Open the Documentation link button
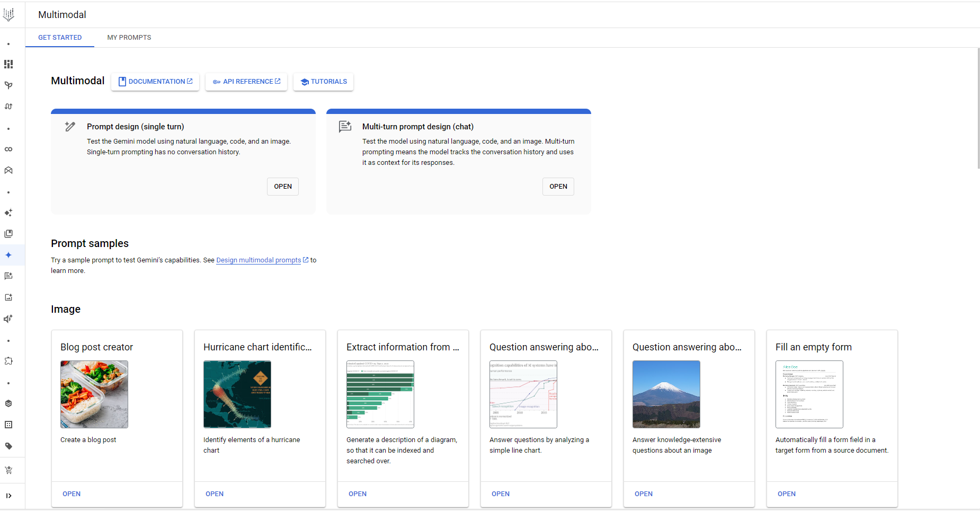The height and width of the screenshot is (511, 980). coord(155,82)
